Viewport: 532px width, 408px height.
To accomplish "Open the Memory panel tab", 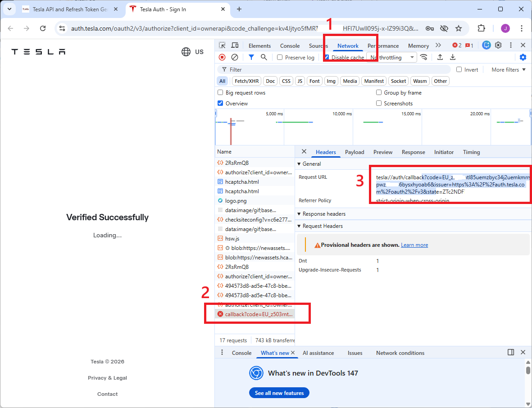I will point(418,46).
